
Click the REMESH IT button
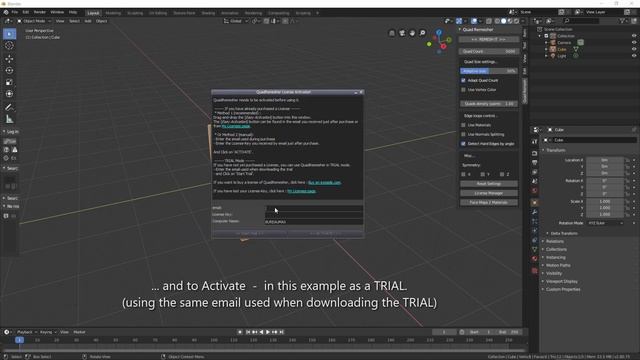(489, 40)
